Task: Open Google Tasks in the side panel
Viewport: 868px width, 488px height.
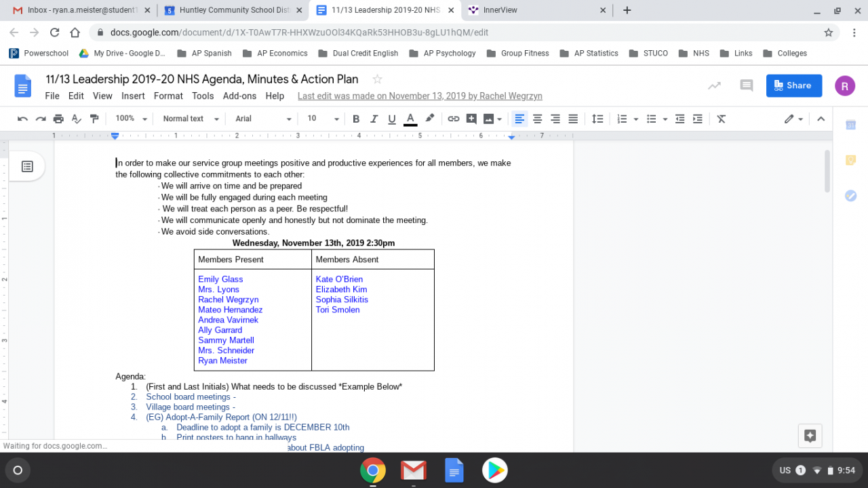Action: [x=850, y=195]
